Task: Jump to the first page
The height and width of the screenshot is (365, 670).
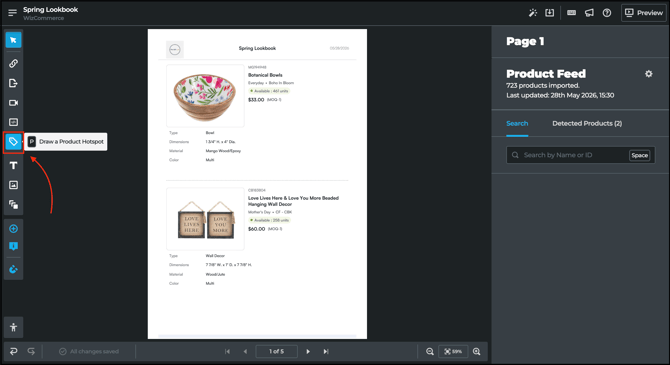Action: [227, 351]
